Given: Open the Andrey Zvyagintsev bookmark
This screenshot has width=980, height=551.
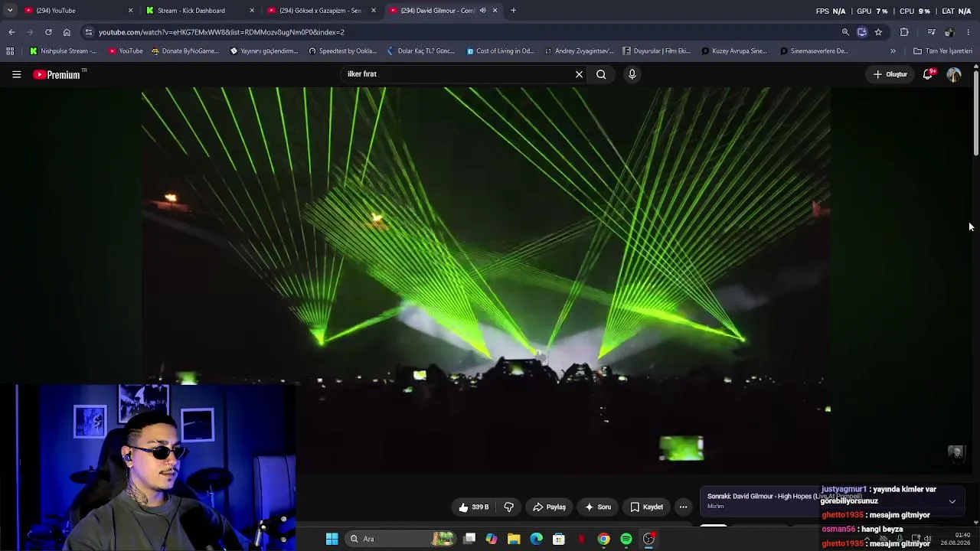Looking at the screenshot, I should click(579, 51).
